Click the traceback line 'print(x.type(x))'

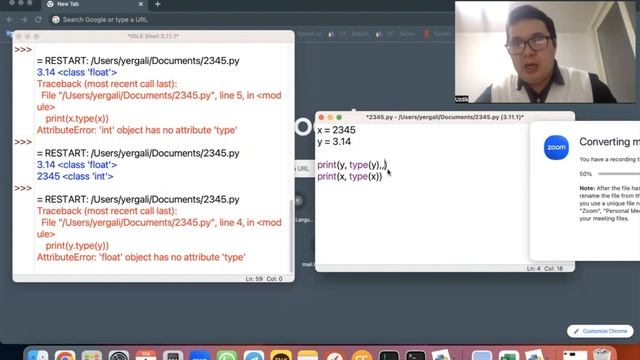coord(77,119)
